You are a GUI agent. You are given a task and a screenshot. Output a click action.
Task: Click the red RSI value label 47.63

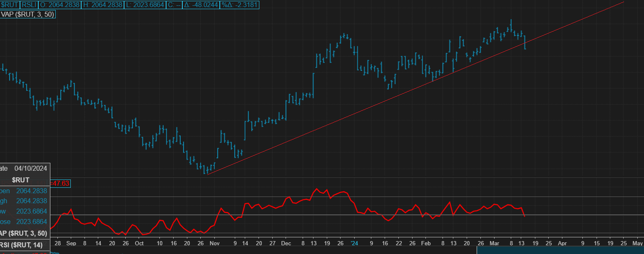[60, 183]
